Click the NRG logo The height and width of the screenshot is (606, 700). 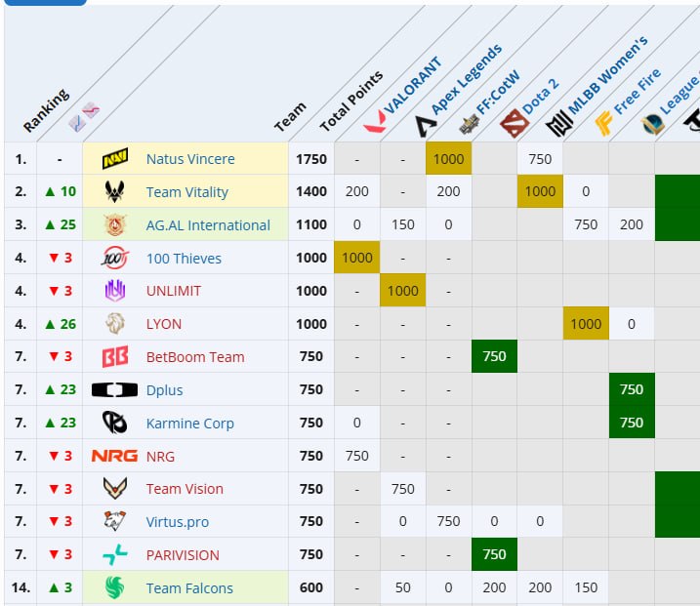pyautogui.click(x=115, y=456)
